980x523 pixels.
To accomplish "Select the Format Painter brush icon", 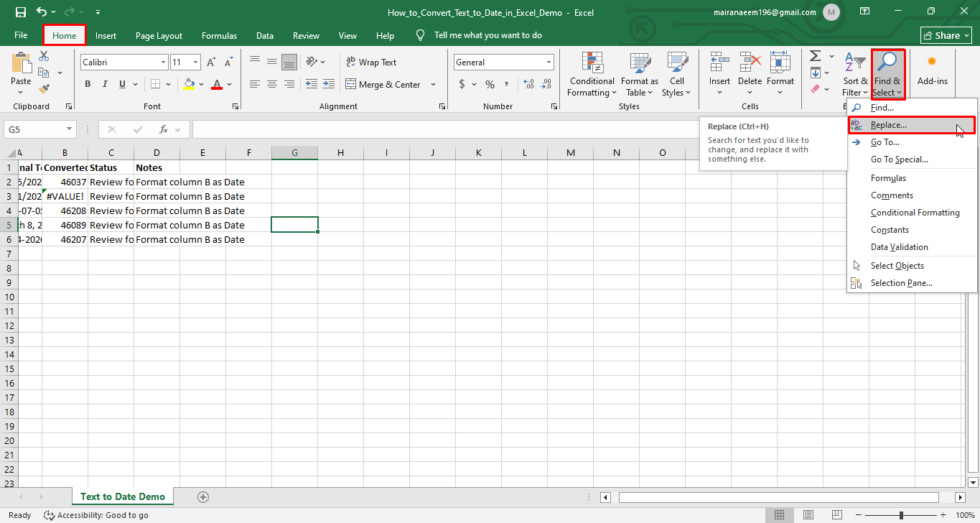I will pos(44,89).
